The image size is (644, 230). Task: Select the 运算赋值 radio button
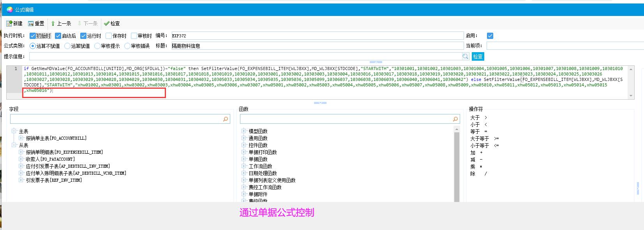pyautogui.click(x=67, y=46)
